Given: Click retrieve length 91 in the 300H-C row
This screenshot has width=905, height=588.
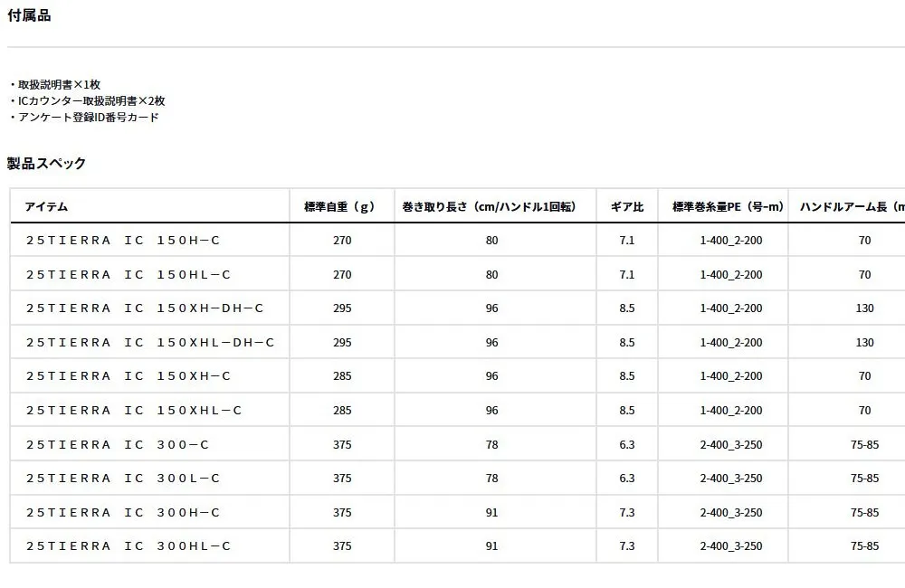Looking at the screenshot, I should (x=491, y=512).
